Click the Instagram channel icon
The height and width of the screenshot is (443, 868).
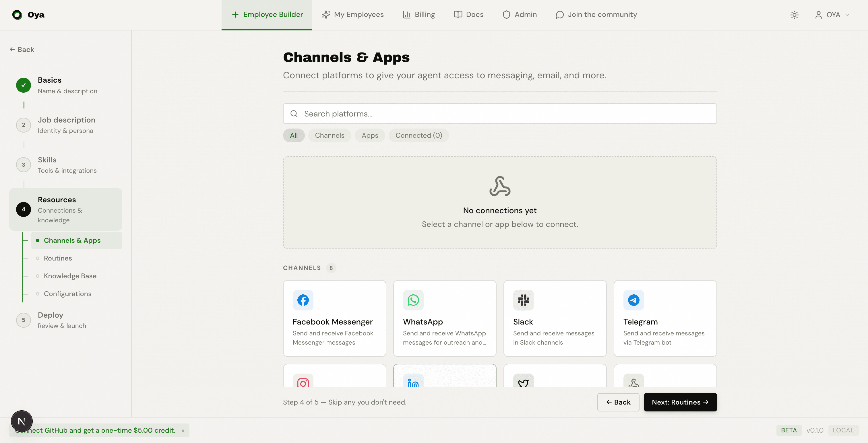[x=302, y=383]
